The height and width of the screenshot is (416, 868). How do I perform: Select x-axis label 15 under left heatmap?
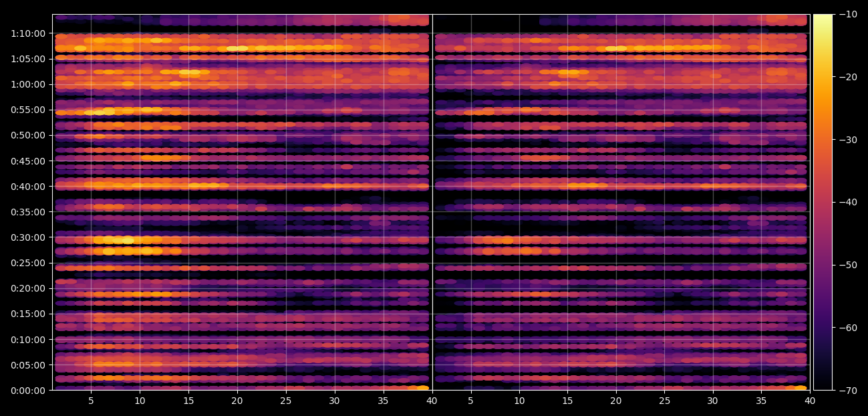pyautogui.click(x=188, y=401)
